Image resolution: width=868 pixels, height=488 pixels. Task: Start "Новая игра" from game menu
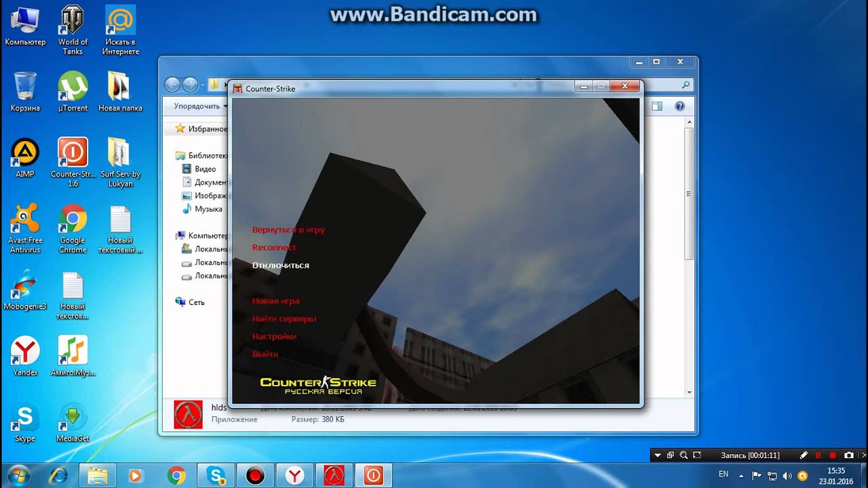coord(276,301)
